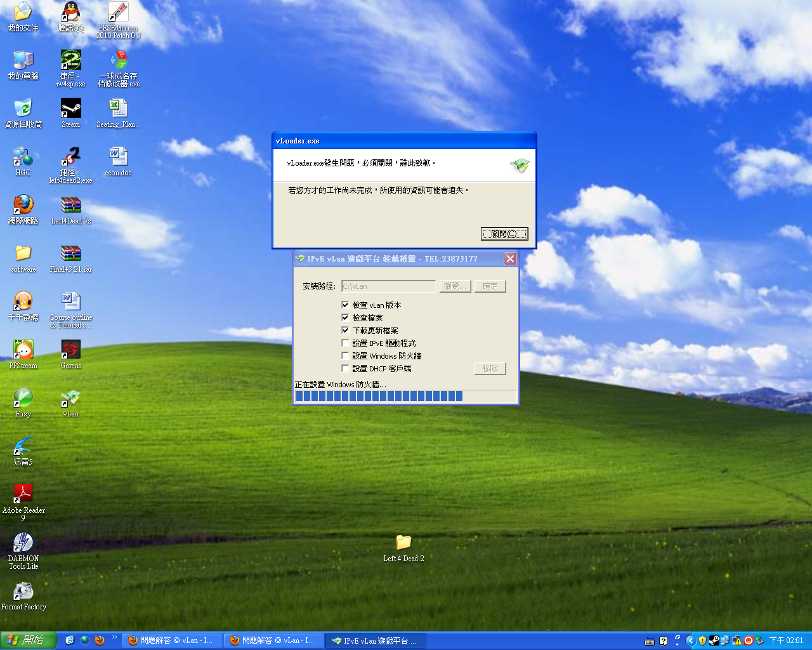
Task: Open the Adobe Reader 9 shortcut
Action: point(23,495)
